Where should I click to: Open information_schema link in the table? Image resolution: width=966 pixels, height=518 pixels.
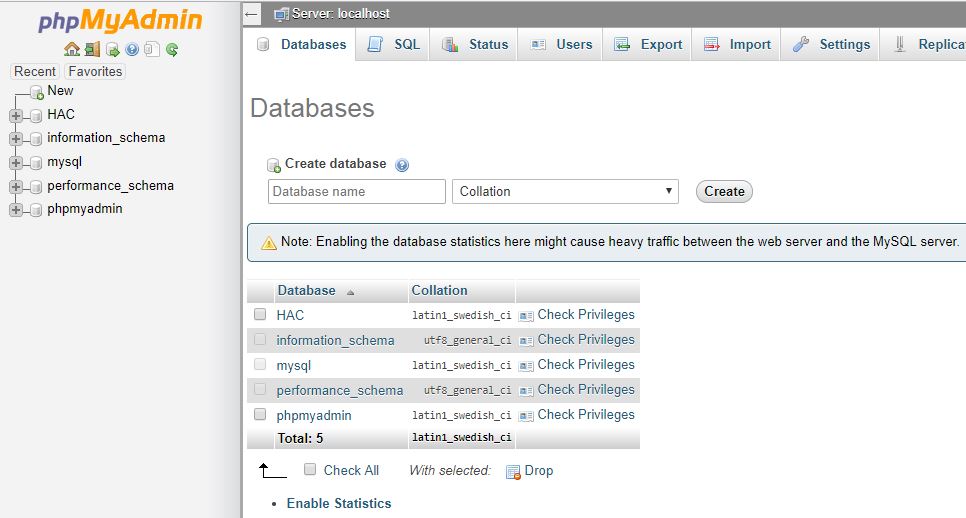pyautogui.click(x=335, y=341)
